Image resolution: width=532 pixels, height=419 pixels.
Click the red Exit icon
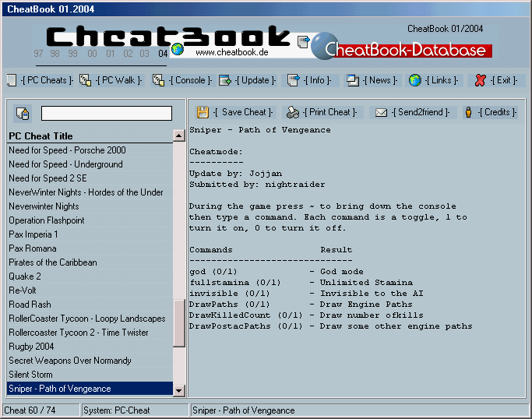481,80
